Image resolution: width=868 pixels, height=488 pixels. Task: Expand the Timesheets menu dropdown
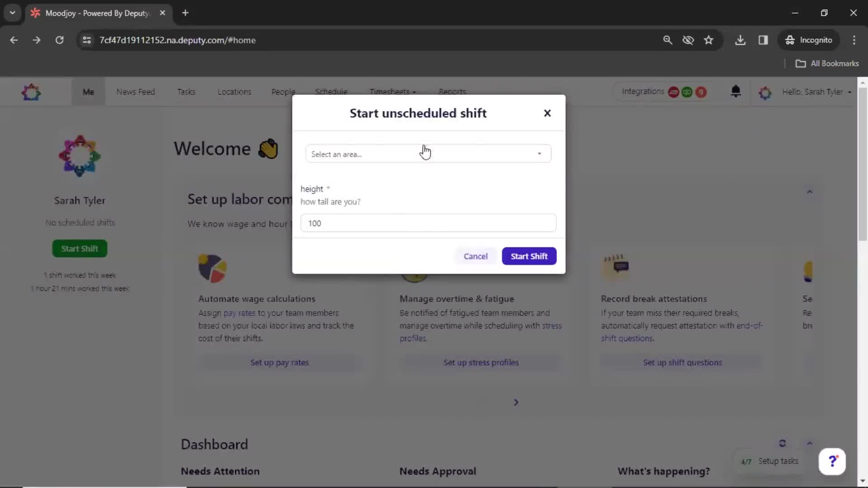coord(392,92)
